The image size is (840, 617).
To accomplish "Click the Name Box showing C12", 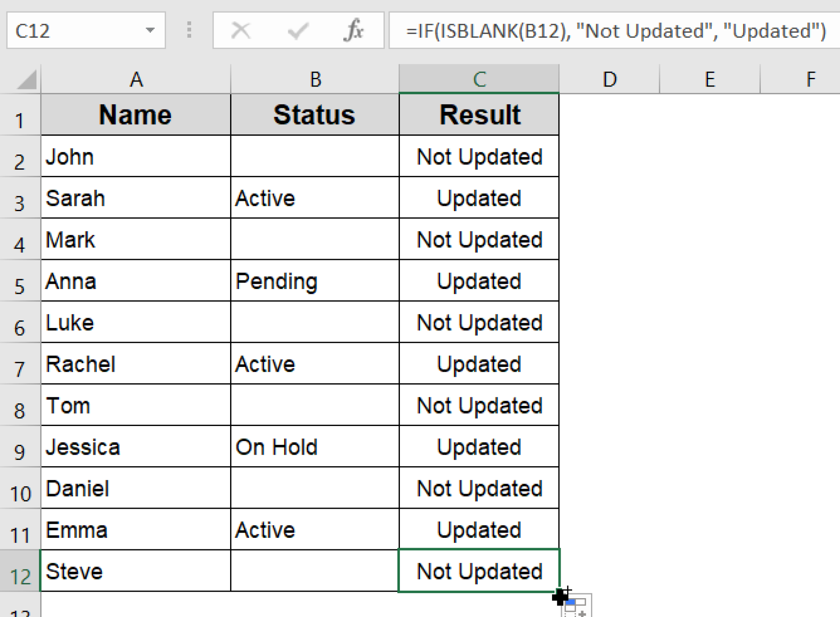I will [74, 30].
